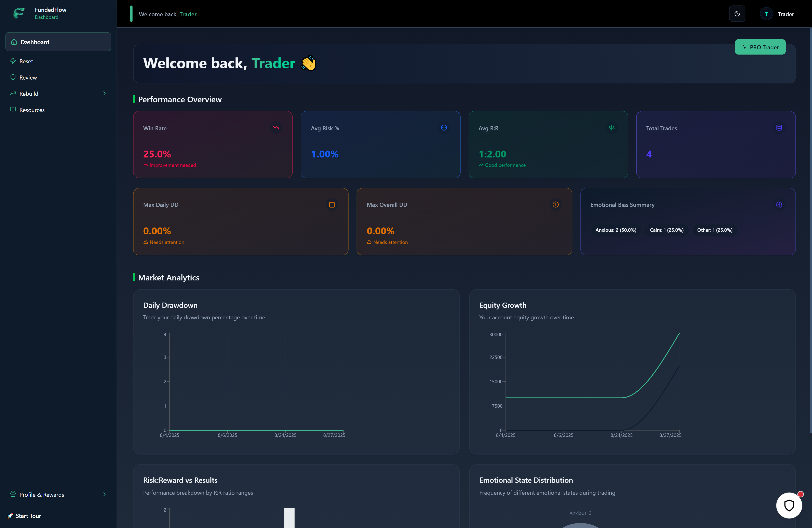Click the Avg R:R scales icon
Screen dimensions: 812x528
pyautogui.click(x=611, y=128)
